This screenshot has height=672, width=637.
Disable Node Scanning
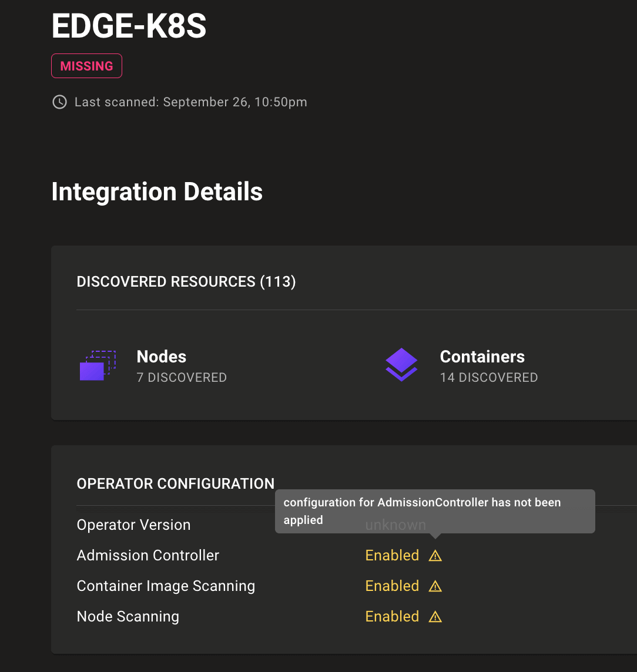(392, 616)
